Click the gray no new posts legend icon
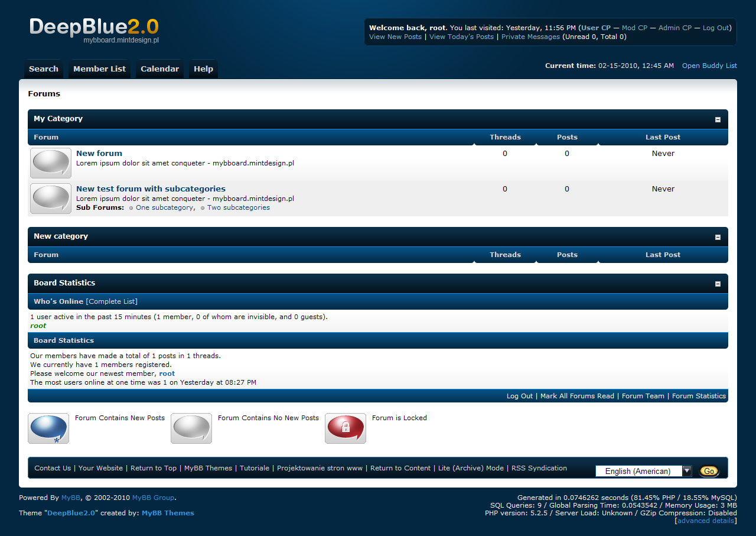Screen dimensions: 756x536 pyautogui.click(x=191, y=428)
